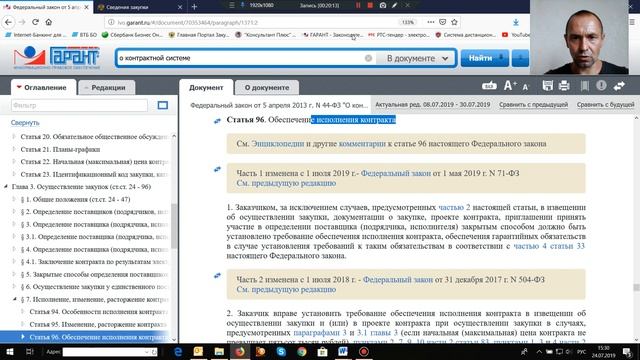Expand the 'Статья 22. Начальная (максимальная) цена' item
The width and height of the screenshot is (640, 360).
pyautogui.click(x=14, y=162)
